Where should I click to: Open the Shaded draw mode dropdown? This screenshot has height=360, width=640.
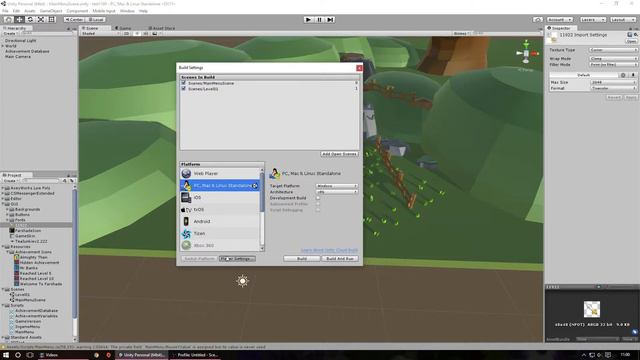100,33
